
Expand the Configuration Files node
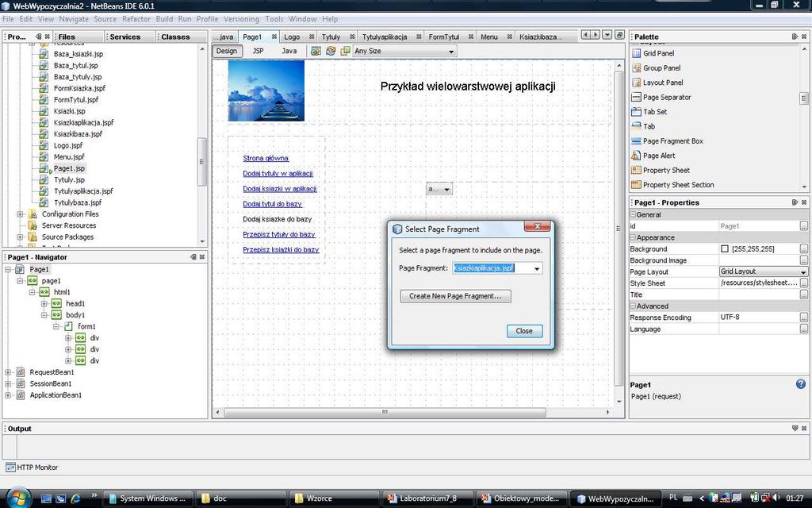(x=20, y=214)
